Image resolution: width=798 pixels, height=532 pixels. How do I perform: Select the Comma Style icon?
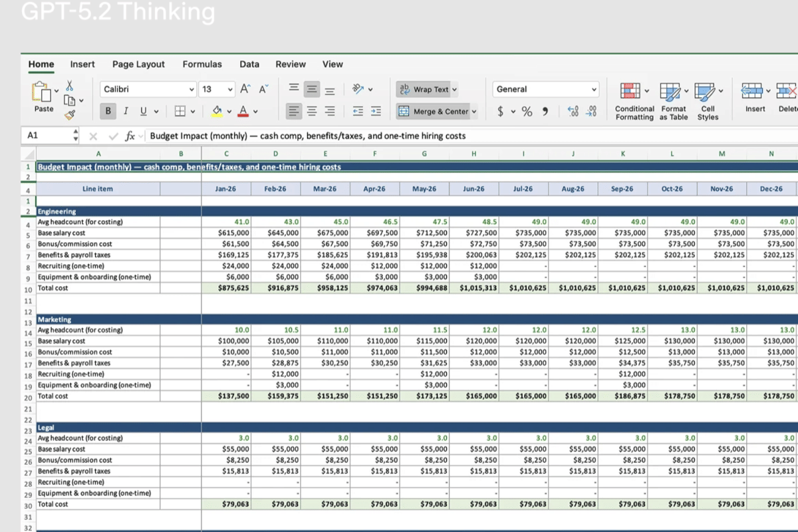click(544, 111)
